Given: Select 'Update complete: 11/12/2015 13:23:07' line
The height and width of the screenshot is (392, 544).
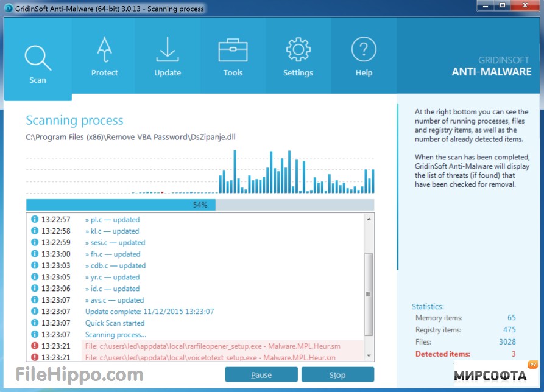Looking at the screenshot, I should pyautogui.click(x=149, y=312).
